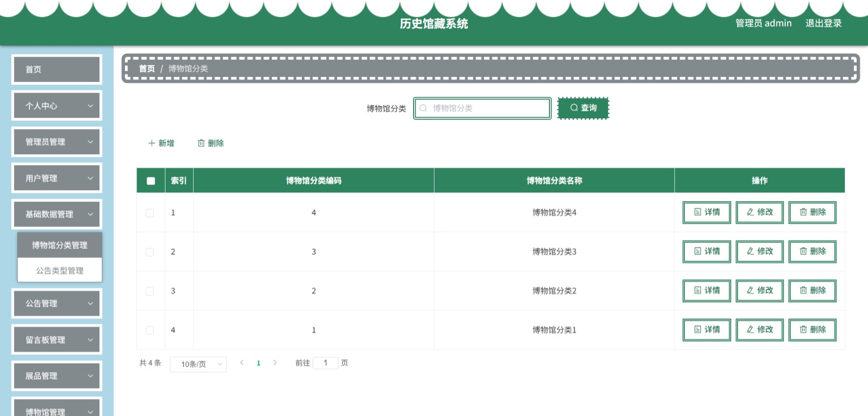This screenshot has width=868, height=416.
Task: Delete row 博物馆分类4
Action: pyautogui.click(x=812, y=212)
